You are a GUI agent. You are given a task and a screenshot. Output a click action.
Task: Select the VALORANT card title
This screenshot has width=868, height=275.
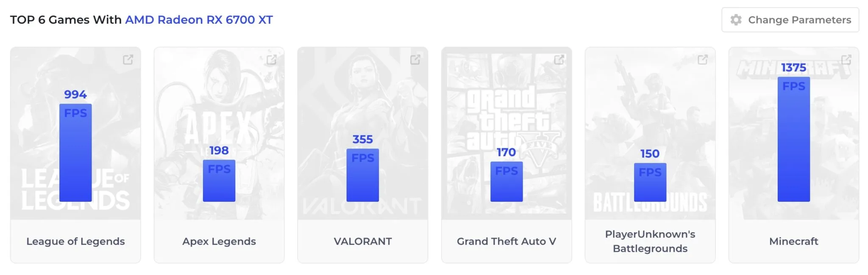coord(363,242)
